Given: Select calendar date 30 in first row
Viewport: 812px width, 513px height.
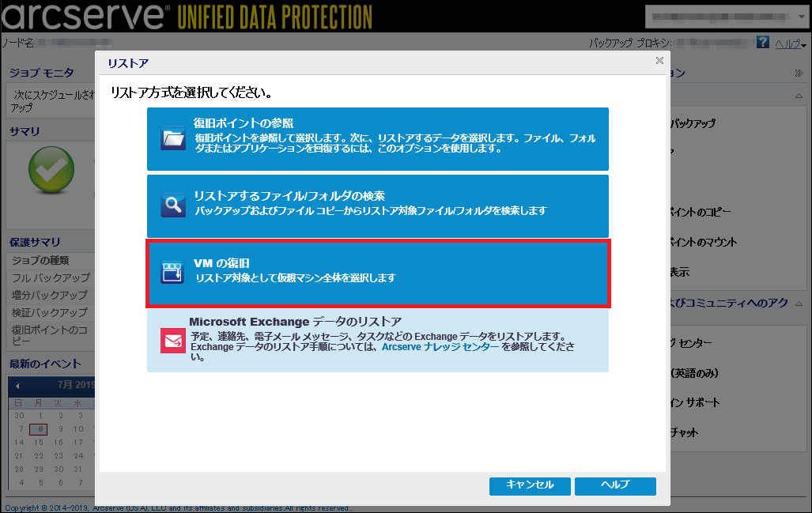Looking at the screenshot, I should click(19, 416).
